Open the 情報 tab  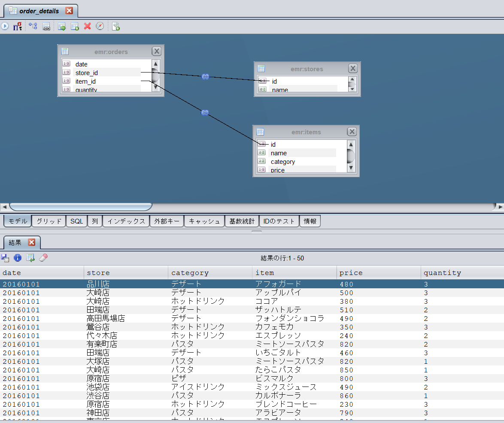pos(310,221)
